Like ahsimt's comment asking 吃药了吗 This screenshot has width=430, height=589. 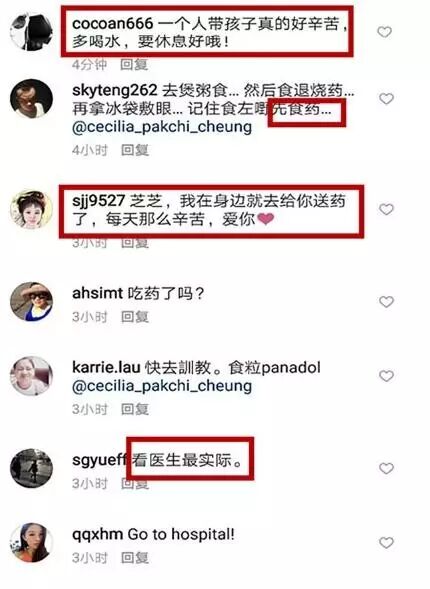coord(386,302)
